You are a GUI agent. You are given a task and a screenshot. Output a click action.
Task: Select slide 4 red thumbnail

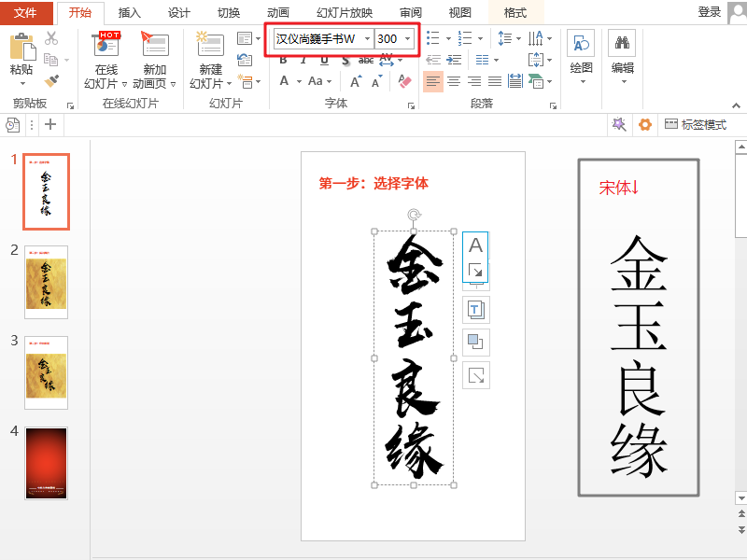(x=46, y=463)
